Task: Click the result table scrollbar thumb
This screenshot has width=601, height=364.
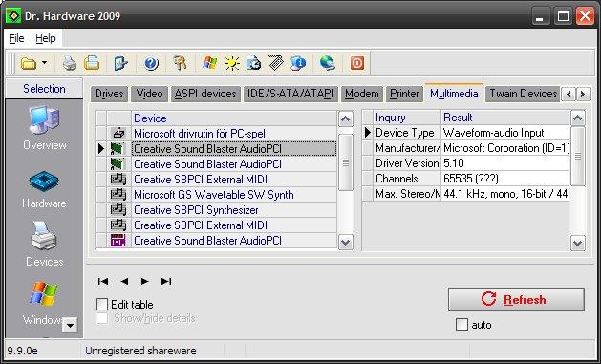Action: pos(578,156)
